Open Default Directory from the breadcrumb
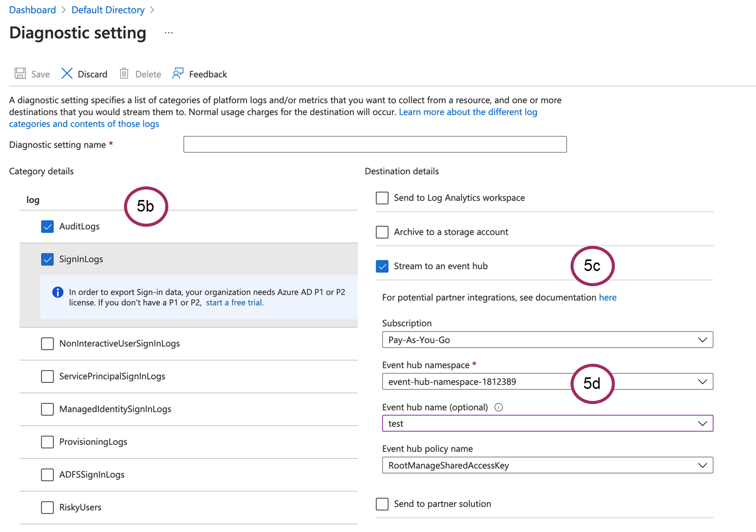This screenshot has width=756, height=532. tap(108, 10)
